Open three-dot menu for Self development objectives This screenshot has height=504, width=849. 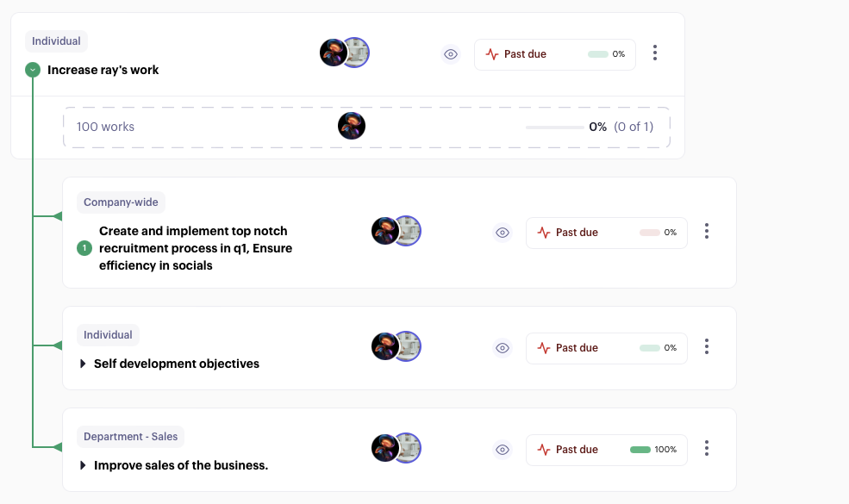[x=707, y=346]
